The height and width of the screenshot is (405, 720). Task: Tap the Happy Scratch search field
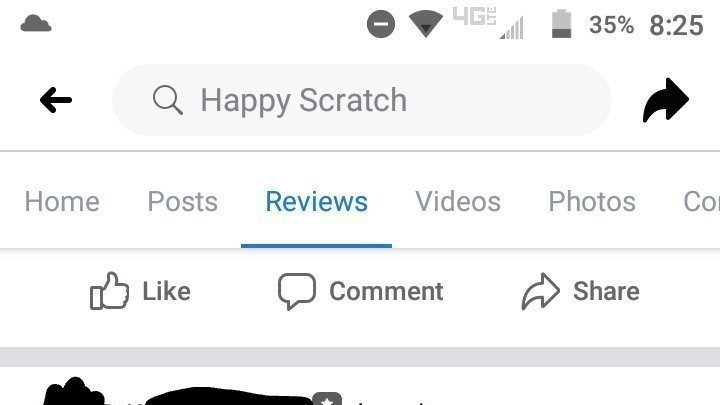pyautogui.click(x=362, y=100)
